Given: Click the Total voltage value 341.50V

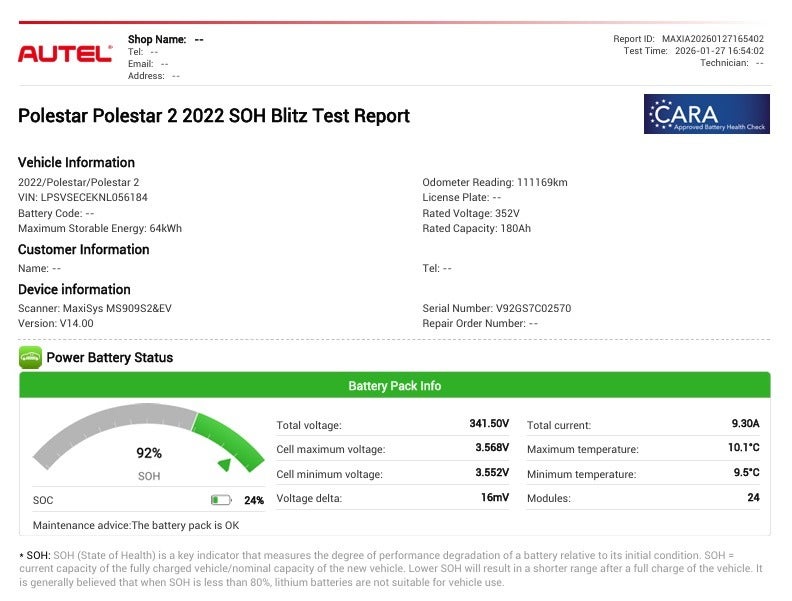Looking at the screenshot, I should 489,424.
